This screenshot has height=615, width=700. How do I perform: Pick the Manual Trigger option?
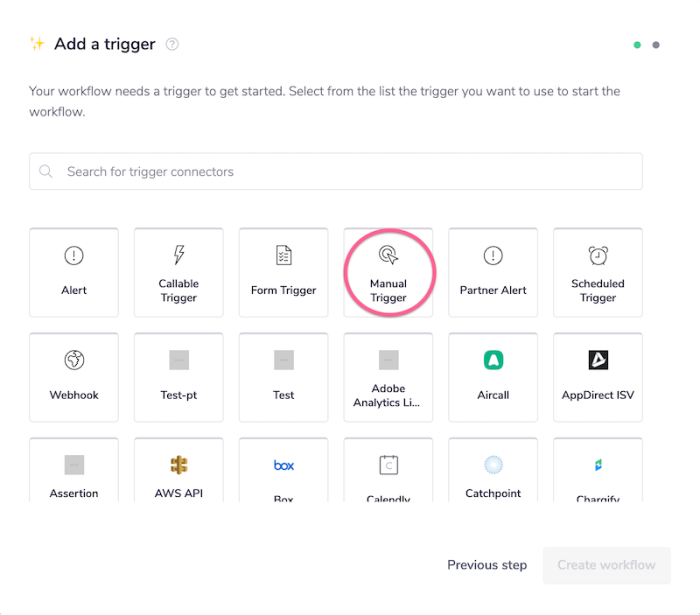pyautogui.click(x=388, y=272)
